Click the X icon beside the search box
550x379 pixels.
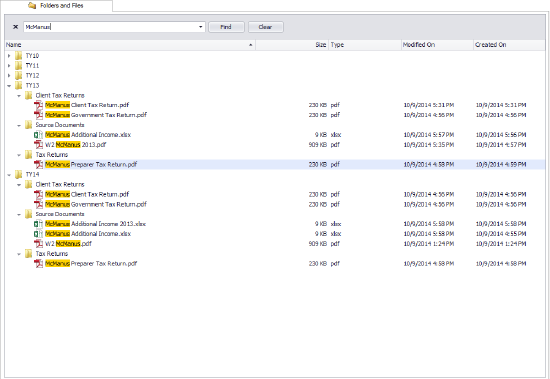coord(15,27)
